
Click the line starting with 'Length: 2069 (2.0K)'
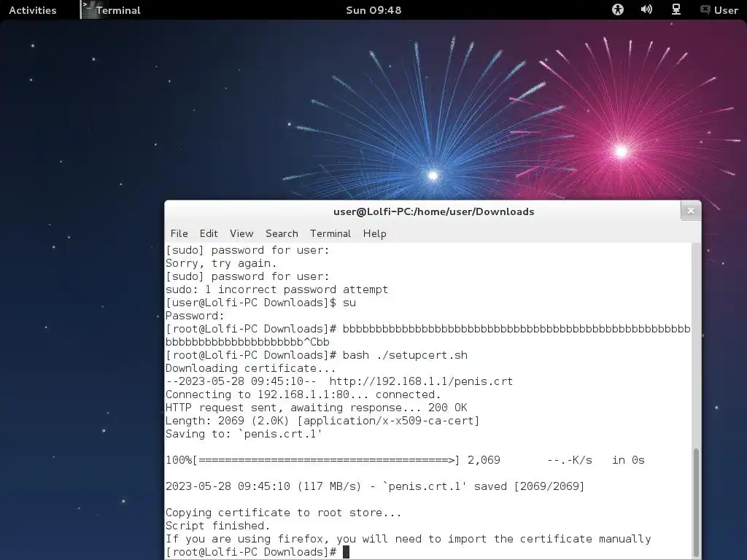322,421
